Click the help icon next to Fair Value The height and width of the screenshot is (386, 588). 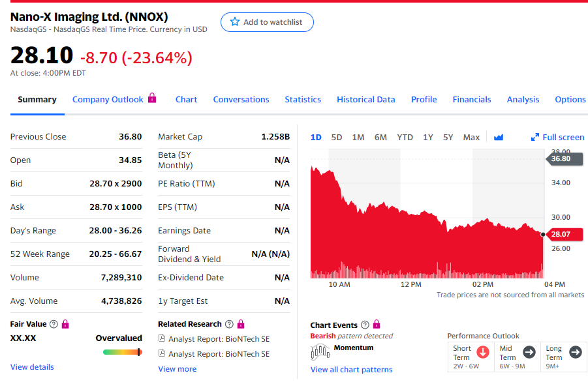(54, 324)
